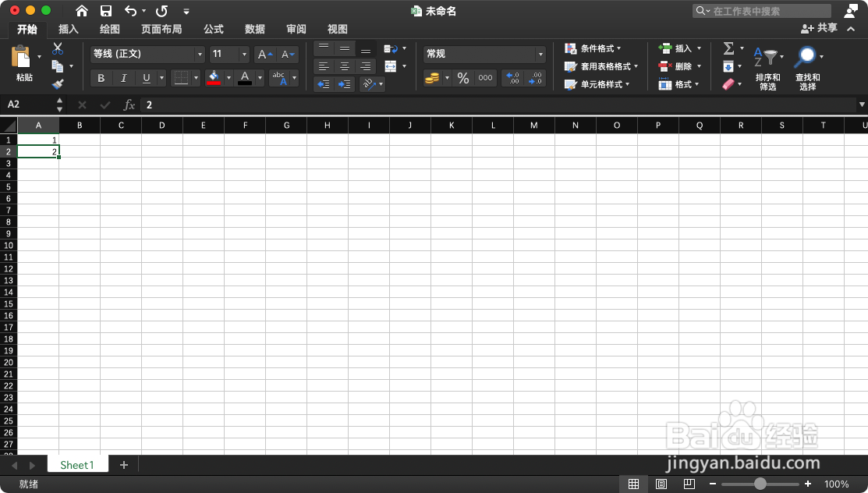This screenshot has height=493, width=868.
Task: Click the 共享 share button
Action: [x=820, y=28]
